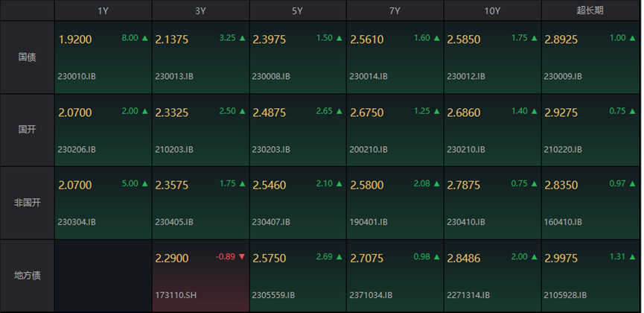The width and height of the screenshot is (644, 313).
Task: Open bond code 2105928.IB
Action: tap(565, 294)
